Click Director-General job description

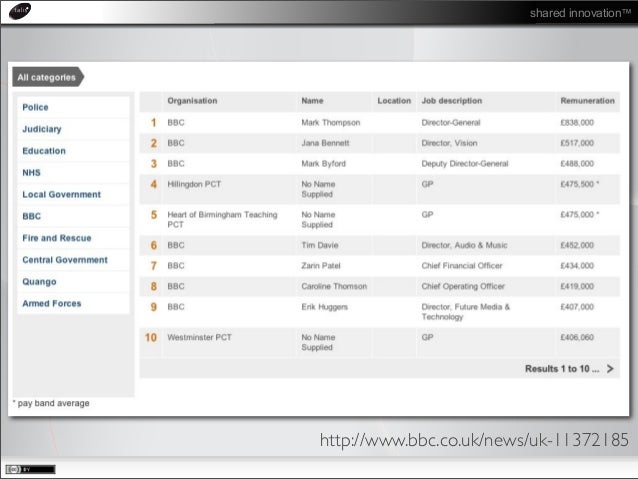(451, 122)
